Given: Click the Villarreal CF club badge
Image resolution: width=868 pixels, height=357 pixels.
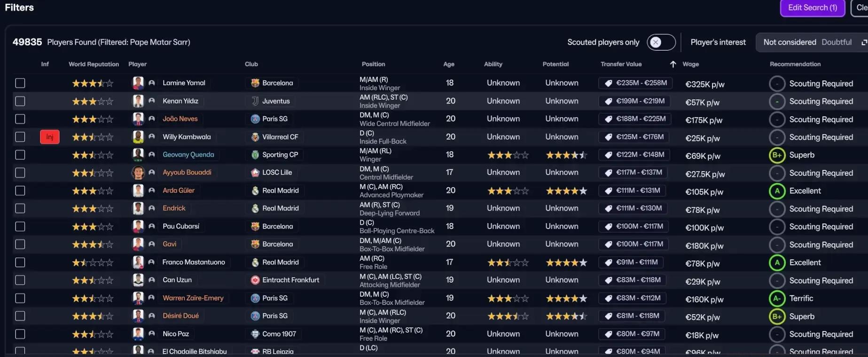Looking at the screenshot, I should coord(255,137).
